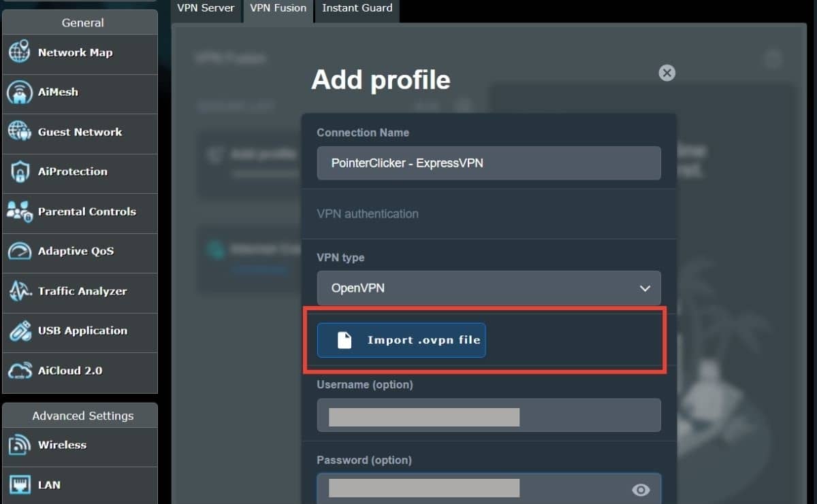Open AiCloud 2.0 menu label

coord(70,371)
